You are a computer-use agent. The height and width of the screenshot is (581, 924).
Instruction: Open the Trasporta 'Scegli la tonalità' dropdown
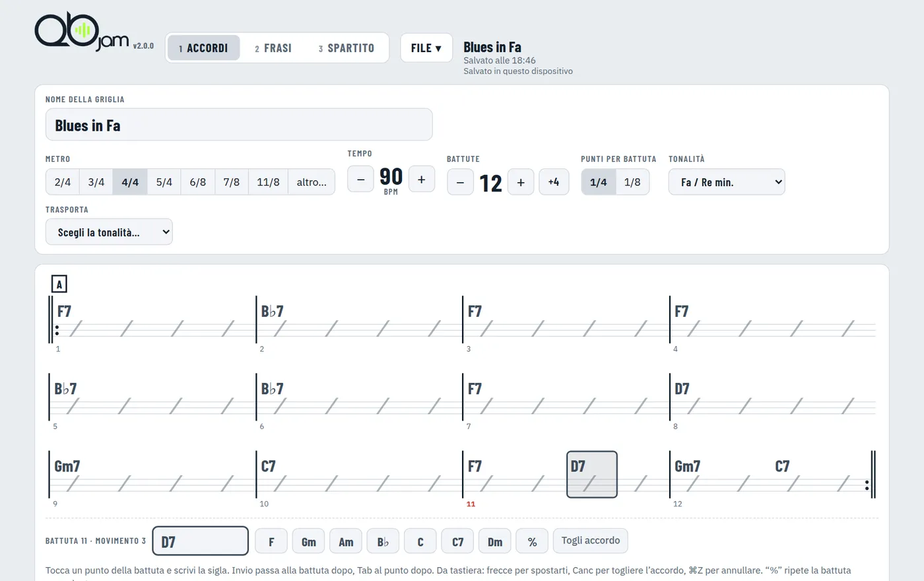tap(109, 232)
